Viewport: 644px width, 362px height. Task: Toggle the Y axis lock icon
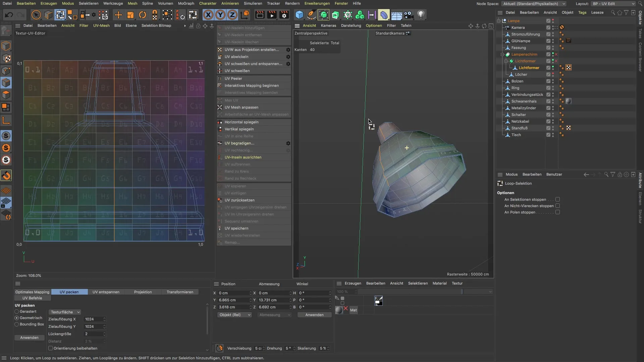pos(220,15)
